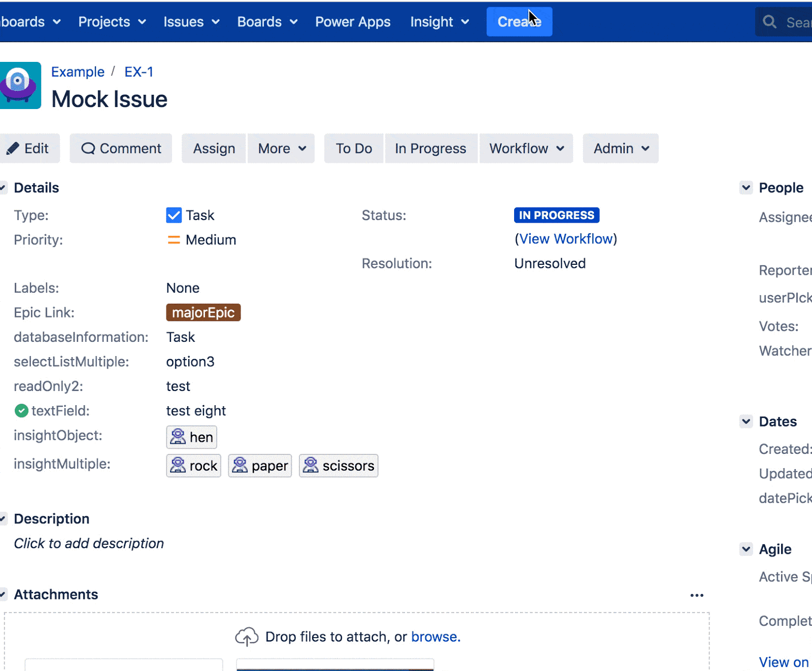Click the Example project avatar icon
The width and height of the screenshot is (812, 671).
point(20,86)
